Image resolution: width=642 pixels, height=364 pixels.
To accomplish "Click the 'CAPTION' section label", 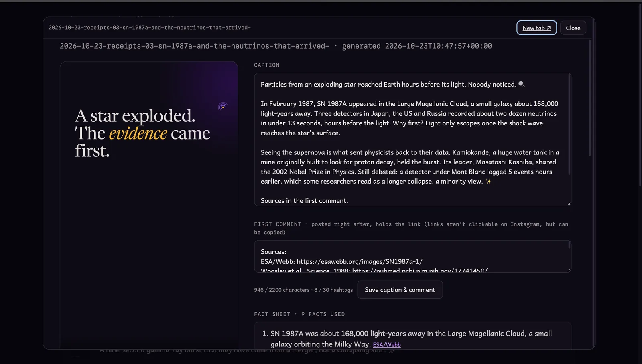I will [267, 65].
